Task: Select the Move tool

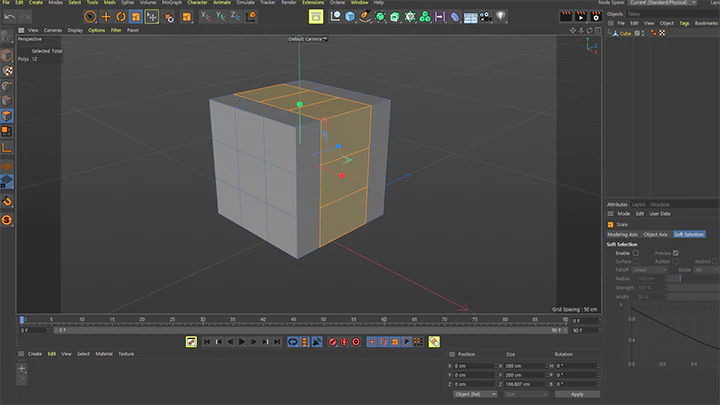Action: coord(106,17)
